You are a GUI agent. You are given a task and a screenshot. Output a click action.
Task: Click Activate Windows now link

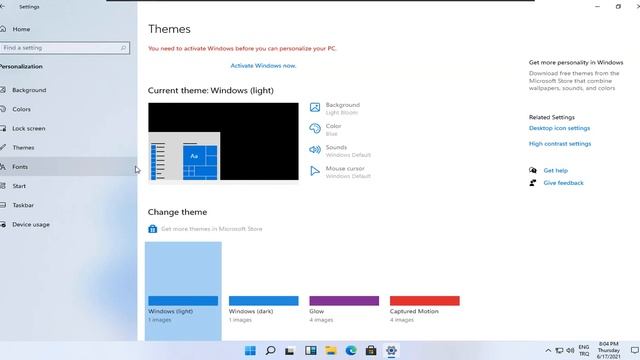click(263, 65)
